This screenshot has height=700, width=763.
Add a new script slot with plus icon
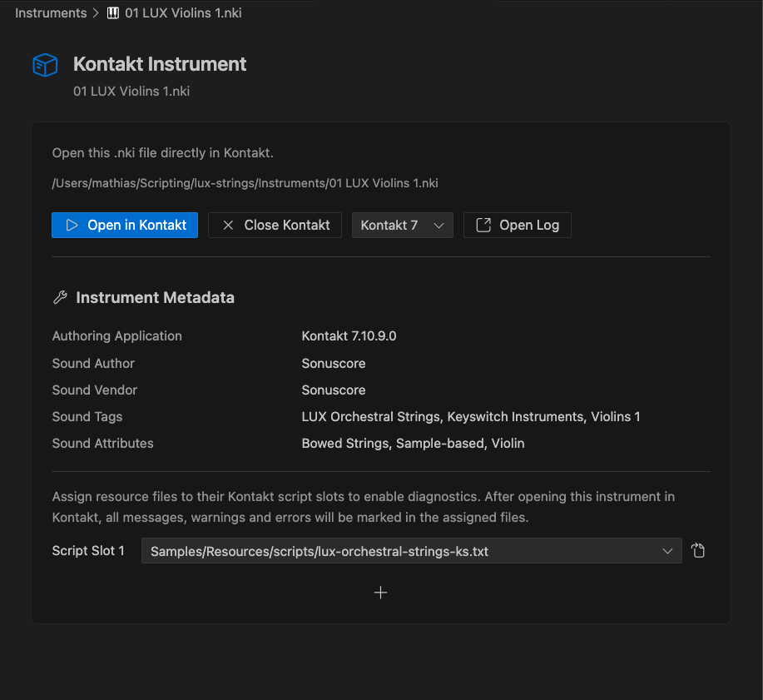click(x=380, y=593)
